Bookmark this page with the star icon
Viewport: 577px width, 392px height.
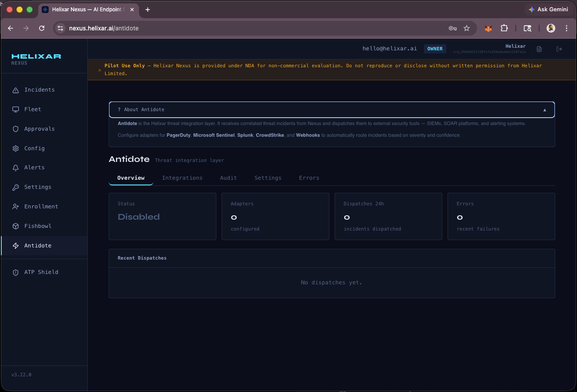(x=467, y=28)
